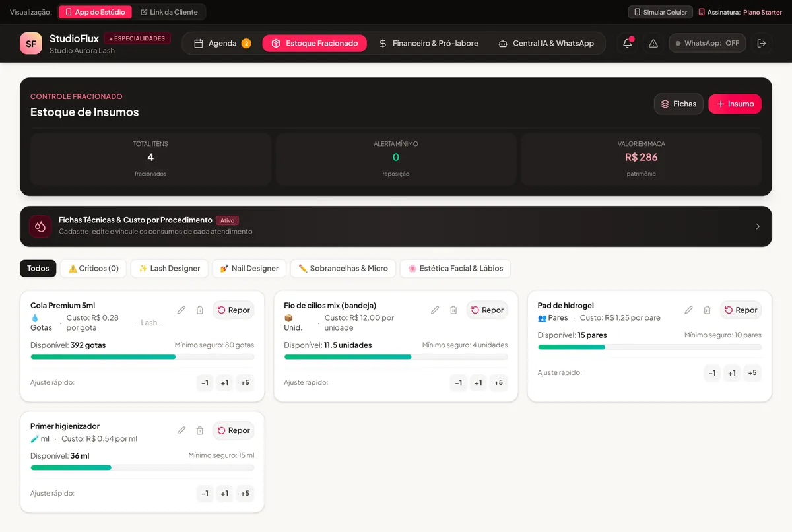Open the Fichas button
The image size is (792, 532).
pyautogui.click(x=678, y=104)
